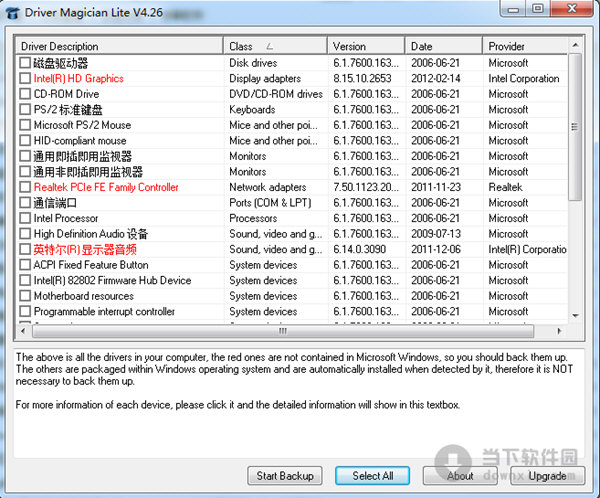Click the horizontal scrollbar thumb
Screen dimensions: 600x498
283,331
